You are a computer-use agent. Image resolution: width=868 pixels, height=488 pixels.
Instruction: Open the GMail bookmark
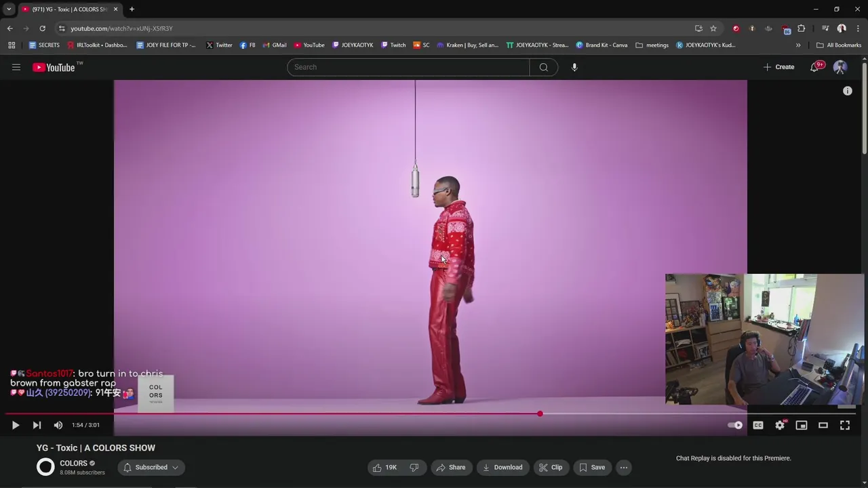(x=275, y=45)
